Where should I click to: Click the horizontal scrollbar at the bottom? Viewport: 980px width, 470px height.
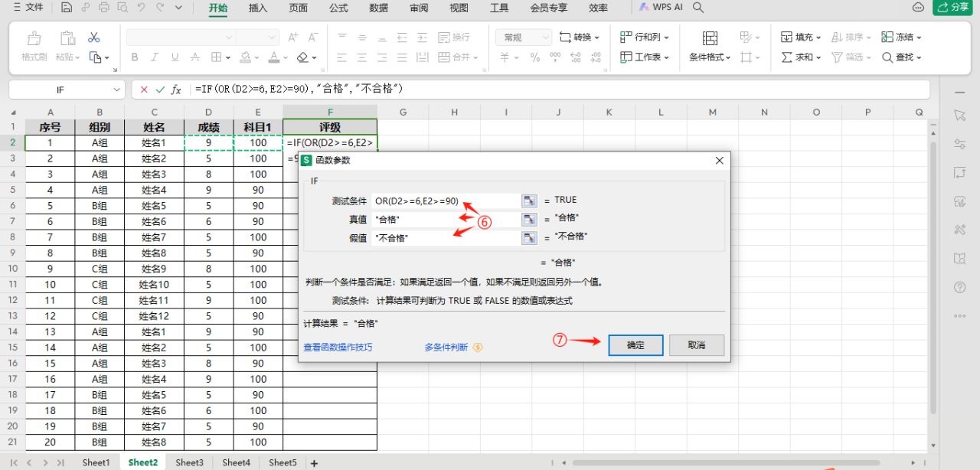tap(726, 463)
